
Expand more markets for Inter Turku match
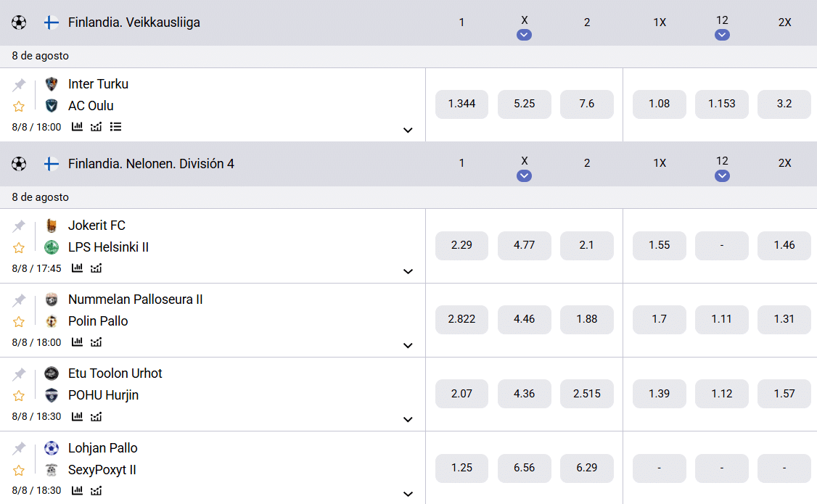coord(408,130)
